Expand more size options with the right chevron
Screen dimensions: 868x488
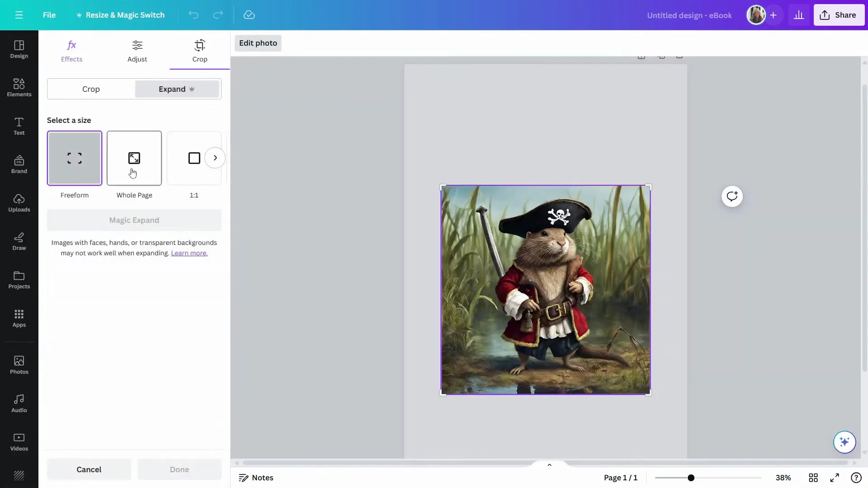[x=215, y=158]
